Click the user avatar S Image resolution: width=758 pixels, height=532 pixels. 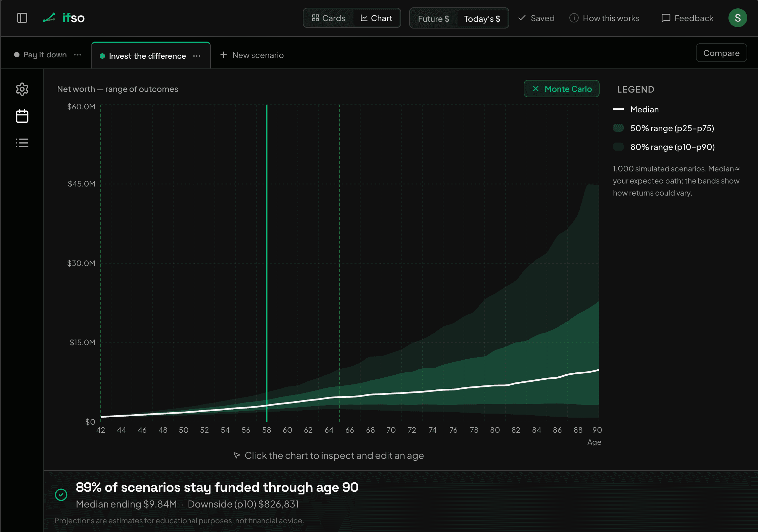[738, 18]
